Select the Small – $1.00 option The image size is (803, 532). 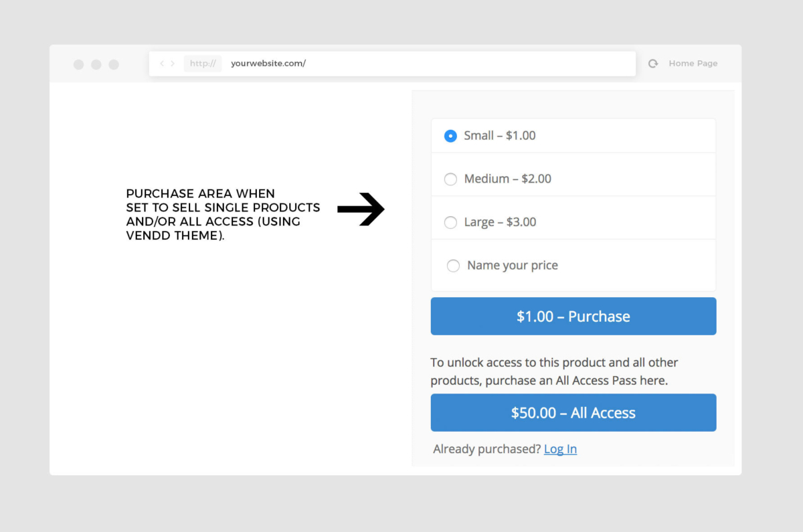[450, 136]
